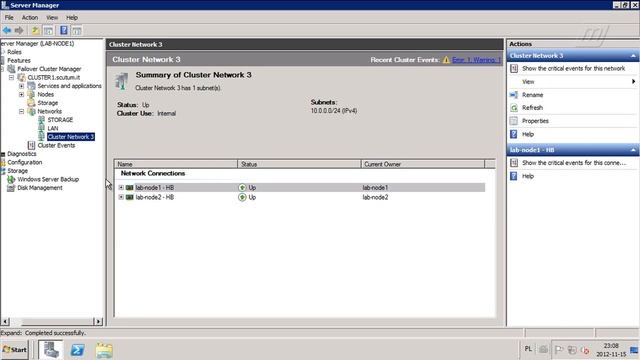640x360 pixels.
Task: Open Windows Server Backup
Action: (x=48, y=179)
